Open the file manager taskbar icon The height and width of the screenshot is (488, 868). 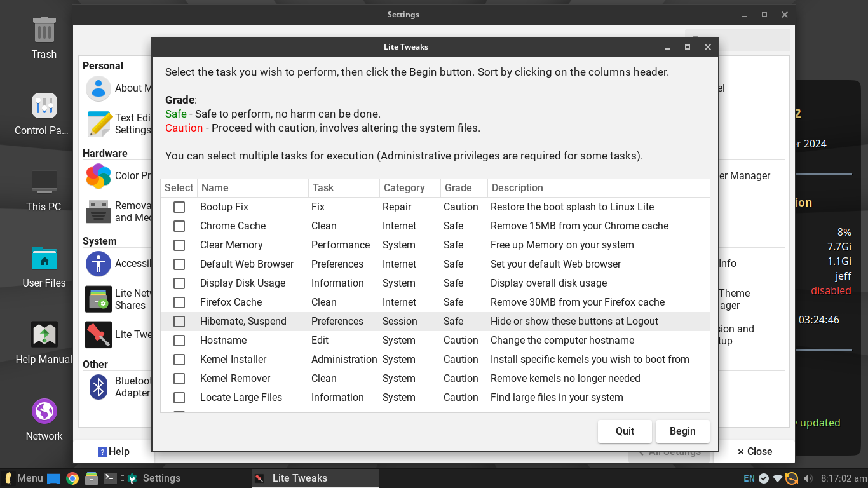pyautogui.click(x=92, y=478)
